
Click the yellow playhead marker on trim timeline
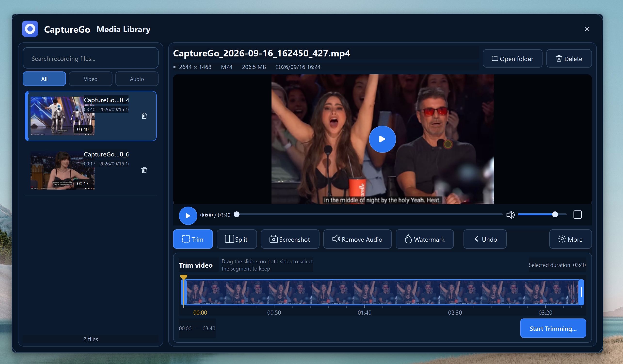[x=184, y=278]
